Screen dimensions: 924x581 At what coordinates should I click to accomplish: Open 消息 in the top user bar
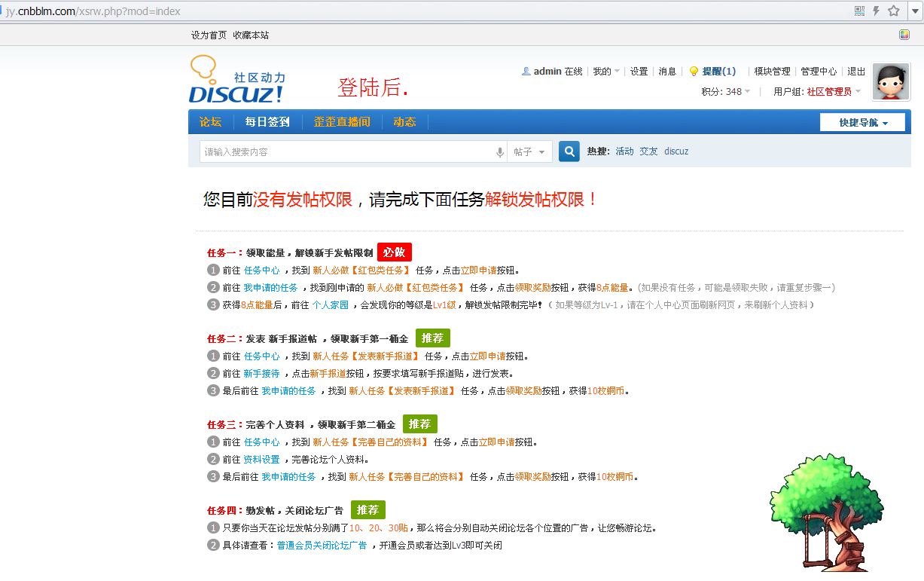coord(667,72)
